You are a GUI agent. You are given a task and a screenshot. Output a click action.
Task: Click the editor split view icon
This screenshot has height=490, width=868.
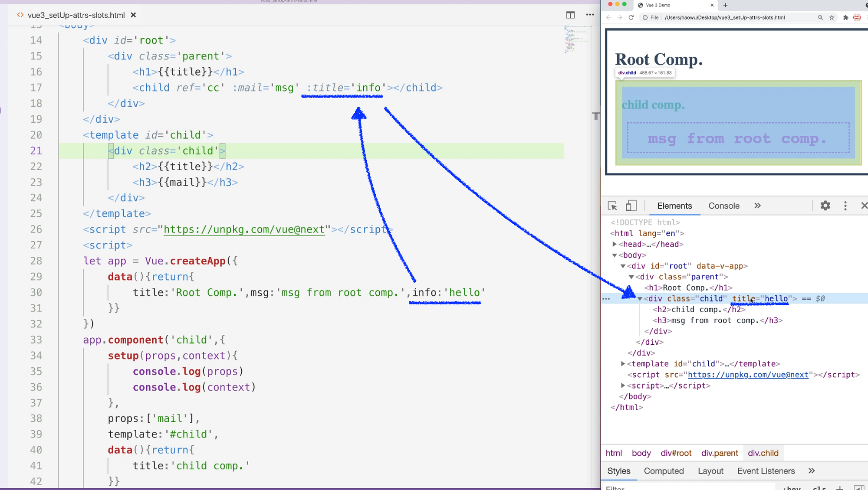[x=570, y=15]
